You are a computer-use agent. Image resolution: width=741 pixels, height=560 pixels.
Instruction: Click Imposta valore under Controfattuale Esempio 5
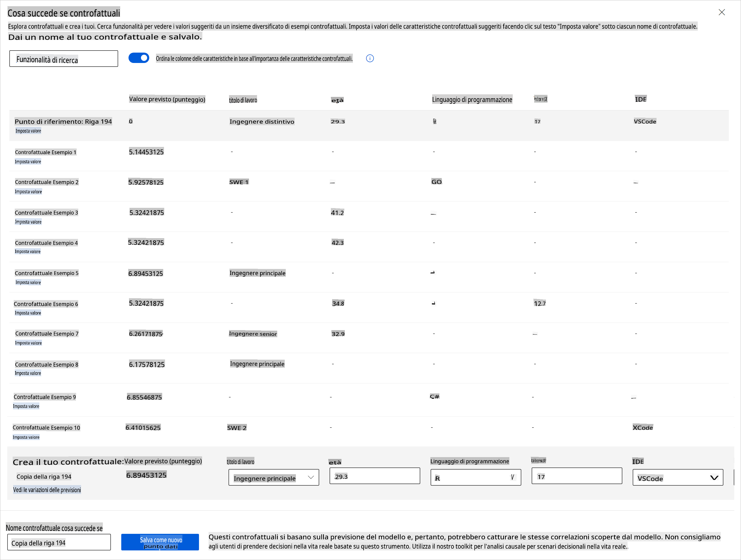28,282
